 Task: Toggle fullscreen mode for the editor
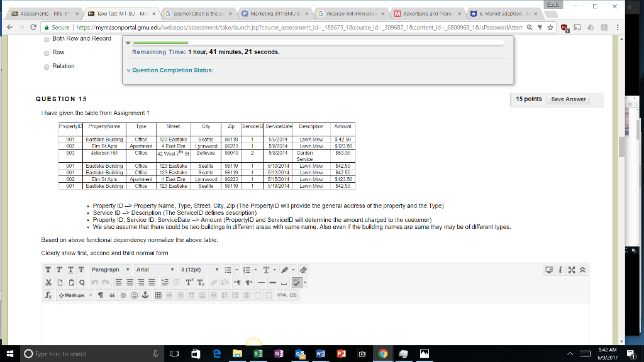click(x=571, y=269)
